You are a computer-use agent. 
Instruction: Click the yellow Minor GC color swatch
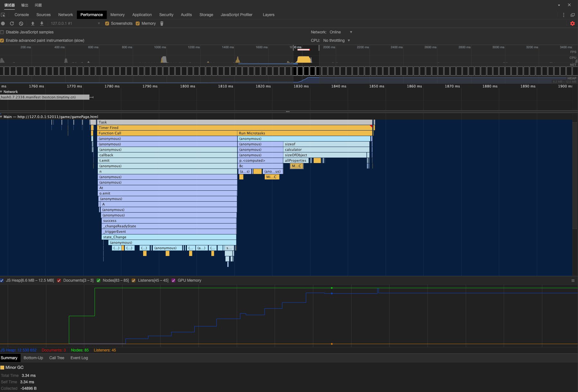pyautogui.click(x=3, y=368)
